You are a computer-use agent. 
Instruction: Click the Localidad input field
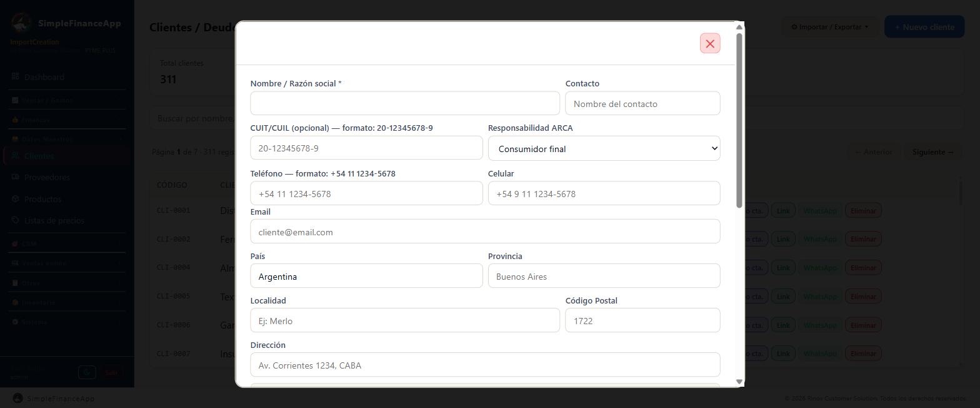click(405, 320)
